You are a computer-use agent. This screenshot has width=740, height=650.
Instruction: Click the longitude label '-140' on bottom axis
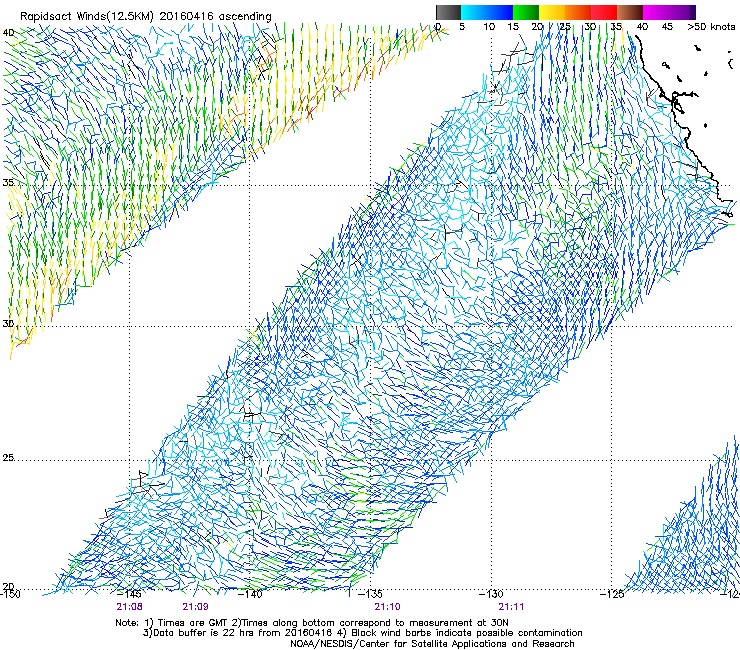(250, 594)
